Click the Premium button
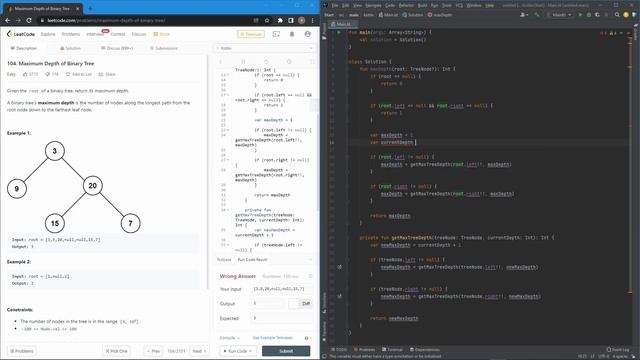 pyautogui.click(x=251, y=34)
